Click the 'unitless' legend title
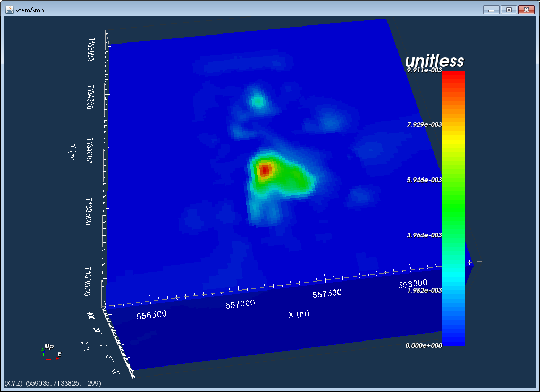 pyautogui.click(x=435, y=61)
